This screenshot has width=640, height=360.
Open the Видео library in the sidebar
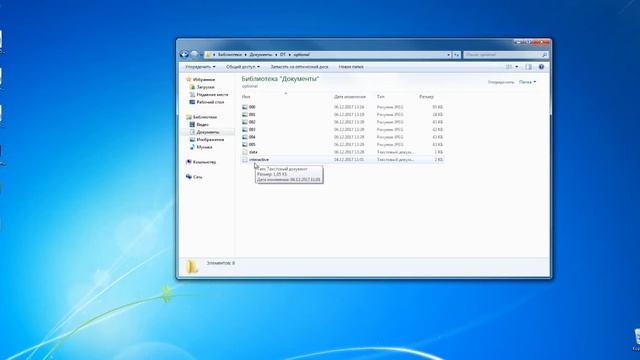pos(202,124)
